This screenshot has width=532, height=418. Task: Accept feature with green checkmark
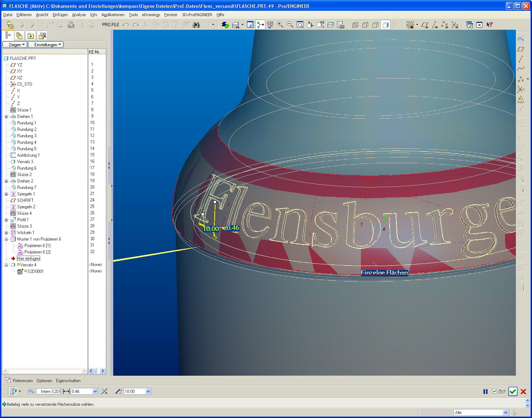513,392
